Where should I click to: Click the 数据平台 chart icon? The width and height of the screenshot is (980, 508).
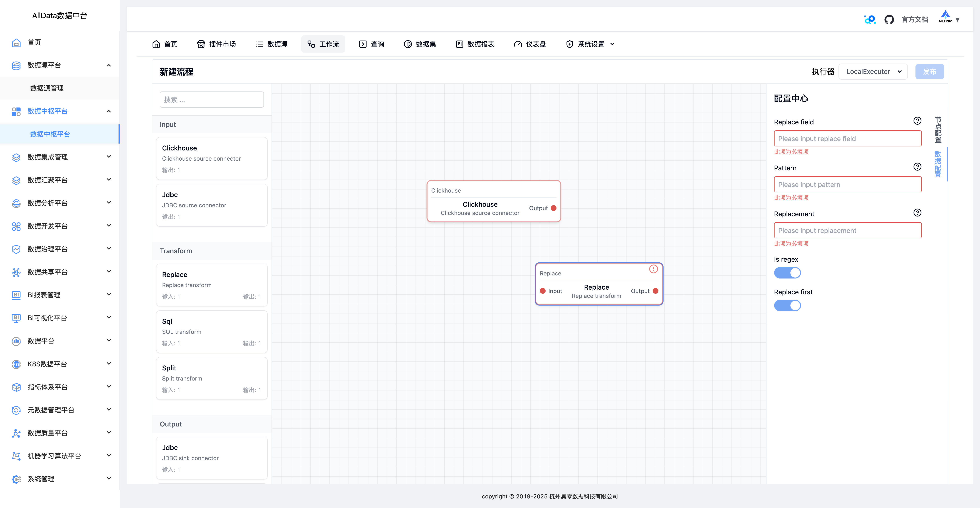click(16, 341)
